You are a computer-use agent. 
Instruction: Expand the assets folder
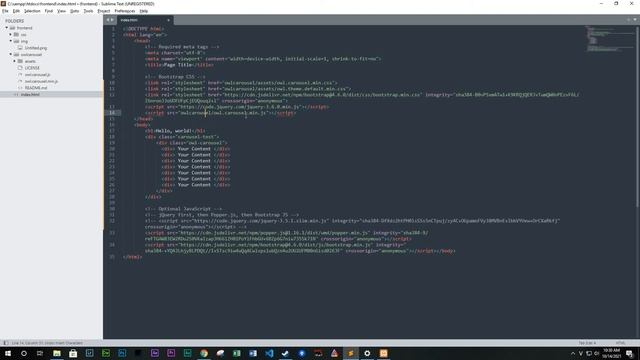tap(15, 61)
